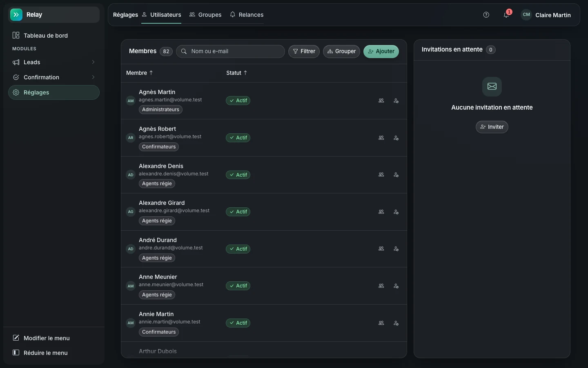588x368 pixels.
Task: Click user settings icon for Alexandre Denis
Action: (x=396, y=175)
